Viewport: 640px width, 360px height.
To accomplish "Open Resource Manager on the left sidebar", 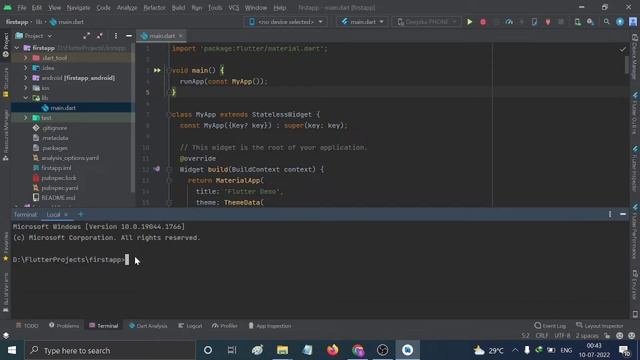I will click(x=5, y=135).
